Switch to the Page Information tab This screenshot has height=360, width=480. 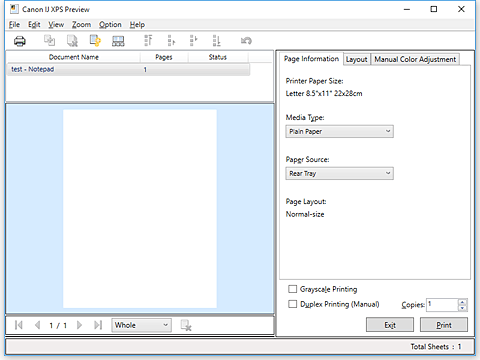point(311,59)
